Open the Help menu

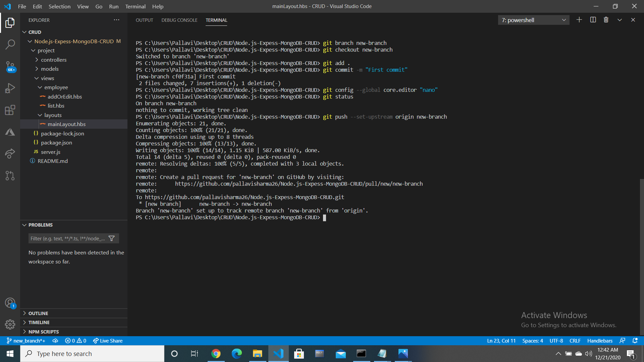[x=158, y=6]
